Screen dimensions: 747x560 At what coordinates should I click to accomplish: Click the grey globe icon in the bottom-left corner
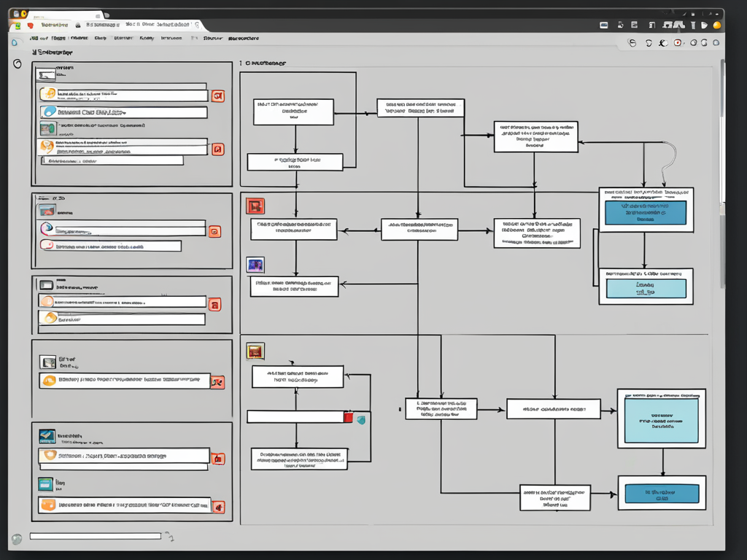(x=17, y=539)
